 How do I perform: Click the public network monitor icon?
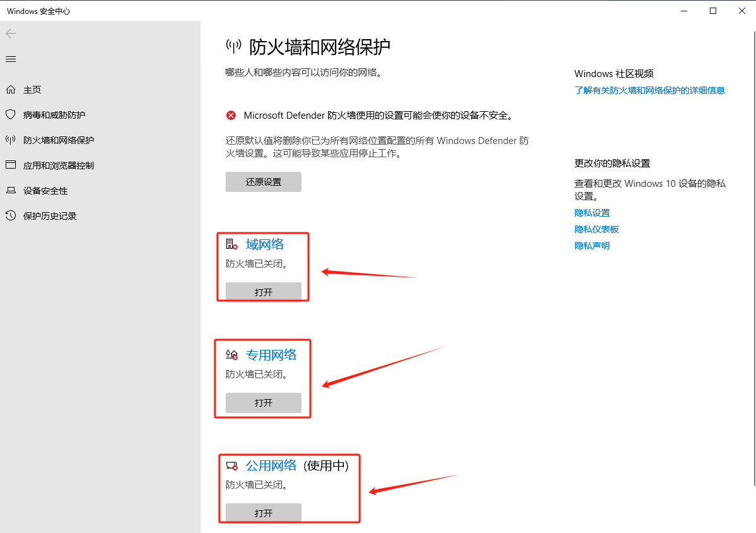pos(232,466)
